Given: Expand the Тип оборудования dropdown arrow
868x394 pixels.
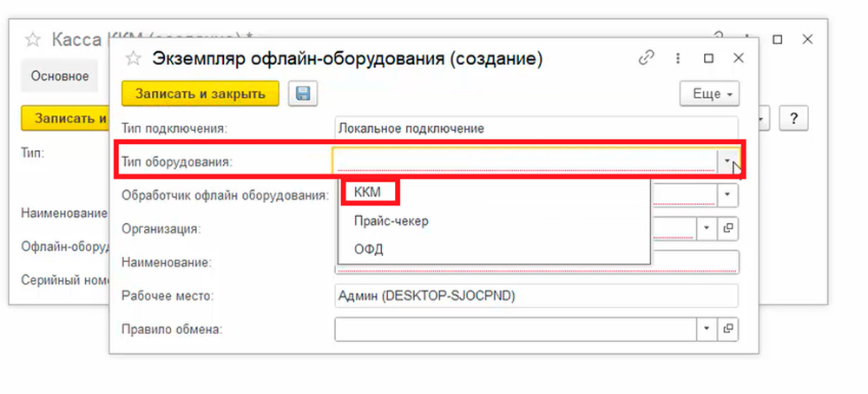Looking at the screenshot, I should click(726, 161).
